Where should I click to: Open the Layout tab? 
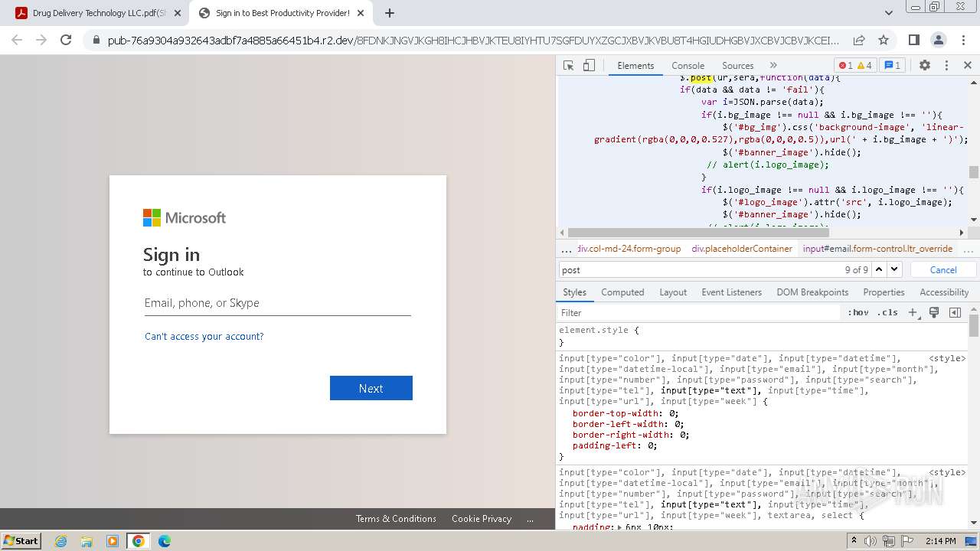click(x=673, y=292)
